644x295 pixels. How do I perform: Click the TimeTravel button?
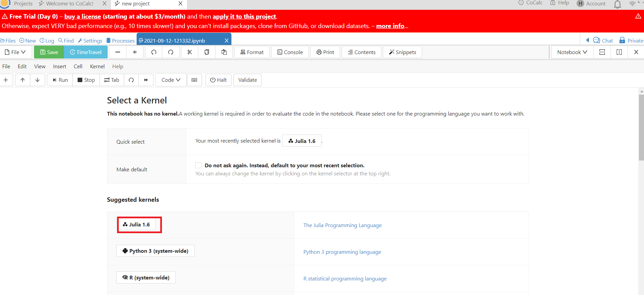tap(86, 52)
